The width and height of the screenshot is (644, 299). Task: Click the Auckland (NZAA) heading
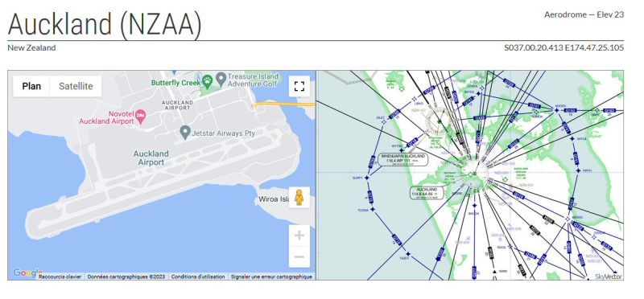point(105,24)
